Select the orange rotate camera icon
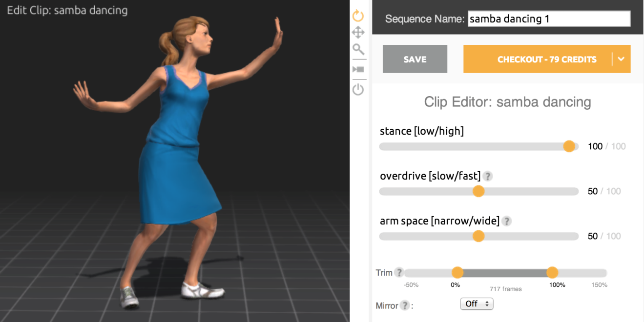The width and height of the screenshot is (644, 322). click(358, 16)
